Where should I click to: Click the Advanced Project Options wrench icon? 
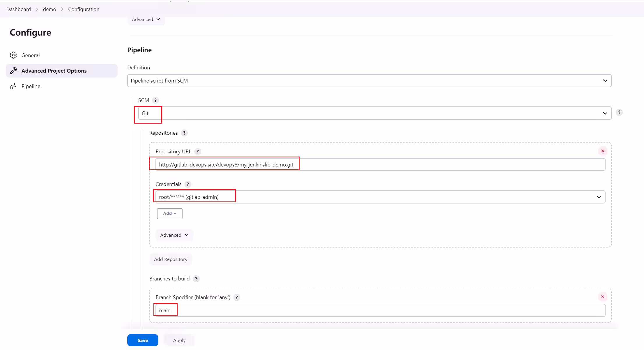tap(13, 71)
